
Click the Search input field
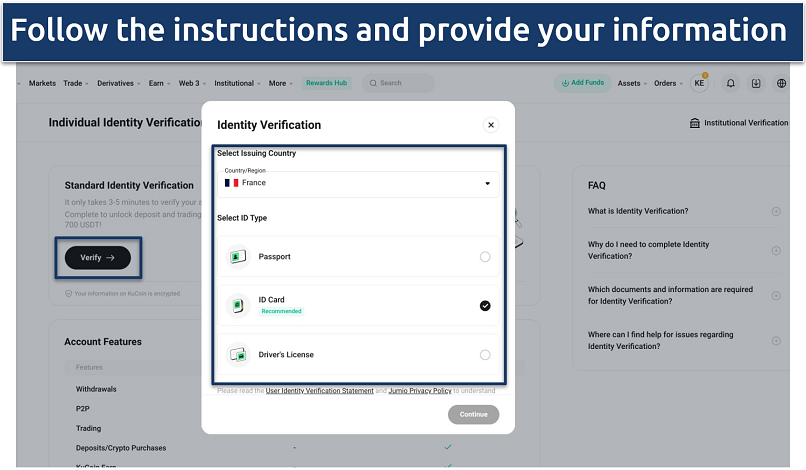click(398, 83)
